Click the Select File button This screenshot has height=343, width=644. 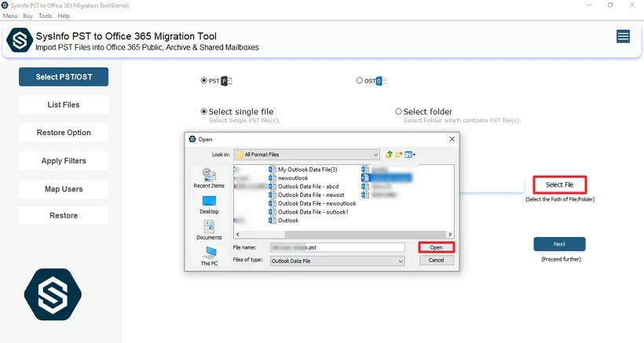559,184
